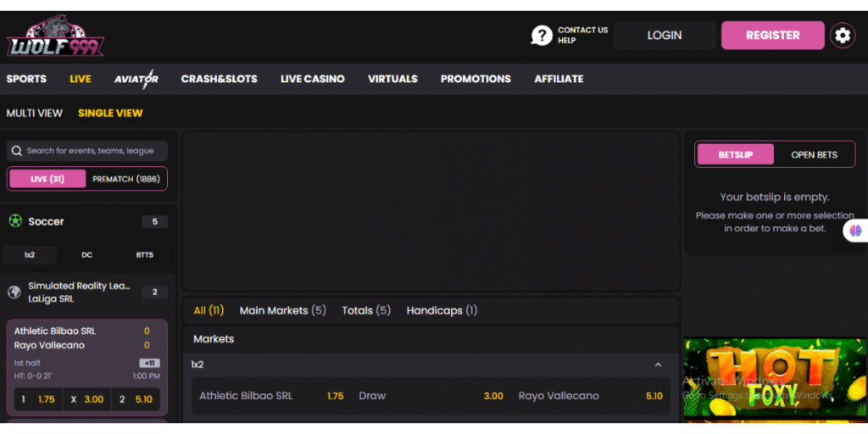Click the LaLiga SRL league globe icon
Image resolution: width=868 pixels, height=434 pixels.
click(14, 292)
